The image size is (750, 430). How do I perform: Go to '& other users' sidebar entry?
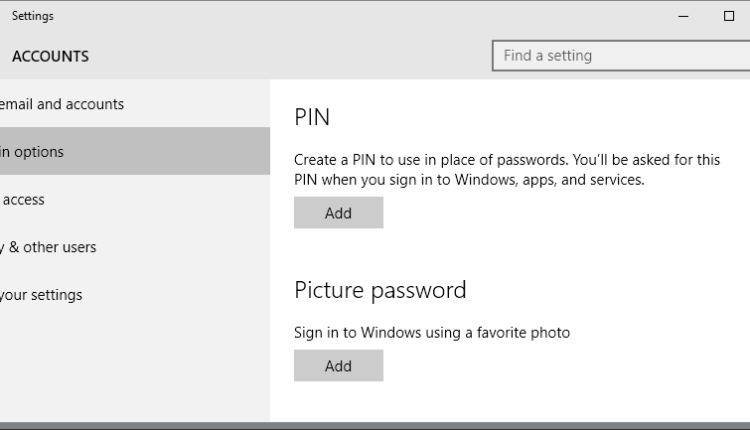pyautogui.click(x=135, y=247)
